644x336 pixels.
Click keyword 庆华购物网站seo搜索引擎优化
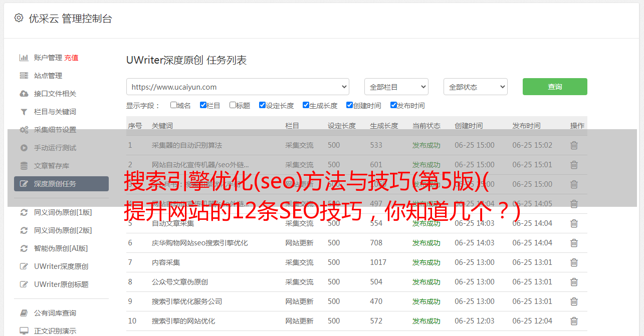(x=200, y=243)
